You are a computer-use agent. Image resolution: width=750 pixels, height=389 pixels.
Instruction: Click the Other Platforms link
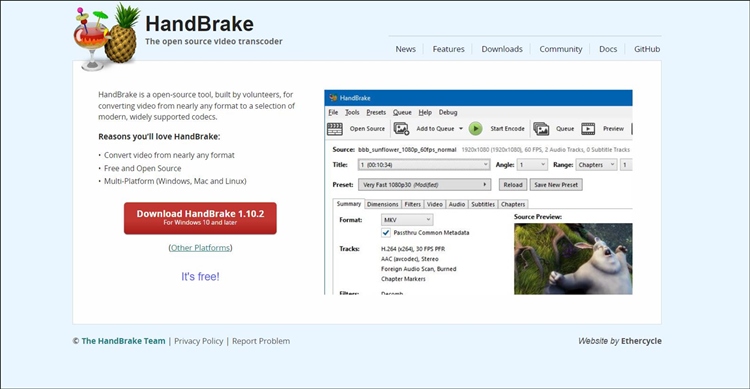(x=200, y=248)
